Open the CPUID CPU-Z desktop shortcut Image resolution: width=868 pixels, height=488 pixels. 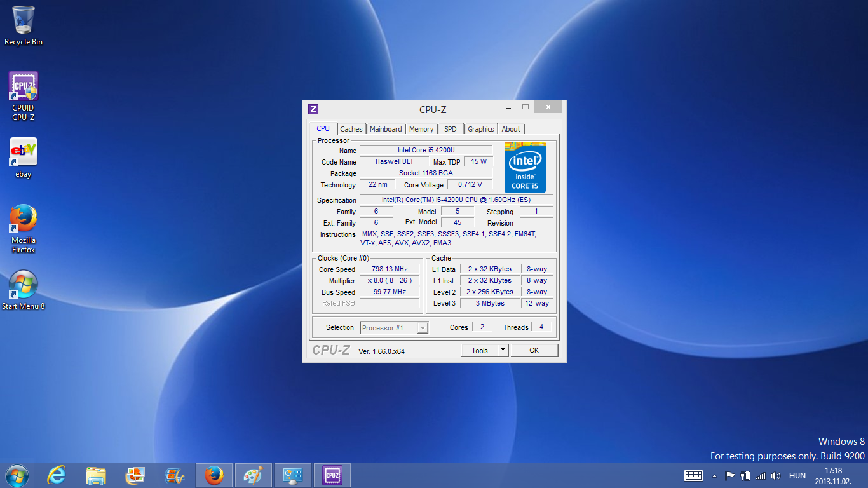[24, 95]
